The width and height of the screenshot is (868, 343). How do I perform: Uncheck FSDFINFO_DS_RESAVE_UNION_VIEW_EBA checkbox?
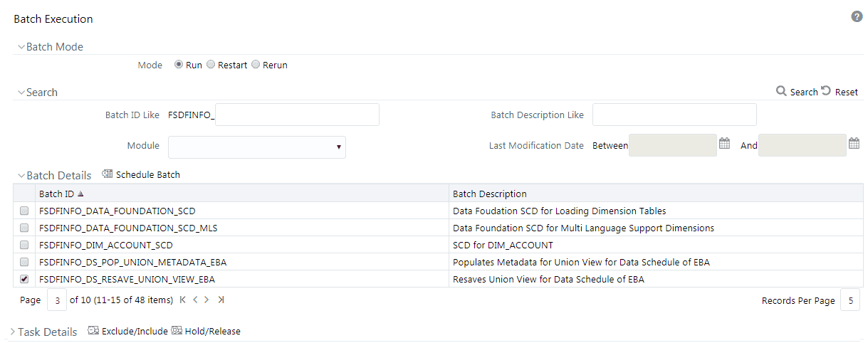point(24,279)
